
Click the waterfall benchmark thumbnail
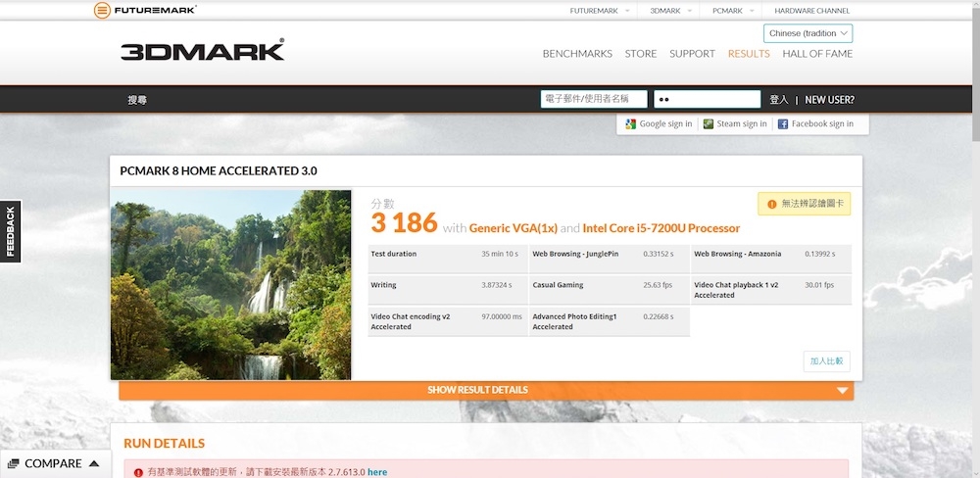coord(230,285)
